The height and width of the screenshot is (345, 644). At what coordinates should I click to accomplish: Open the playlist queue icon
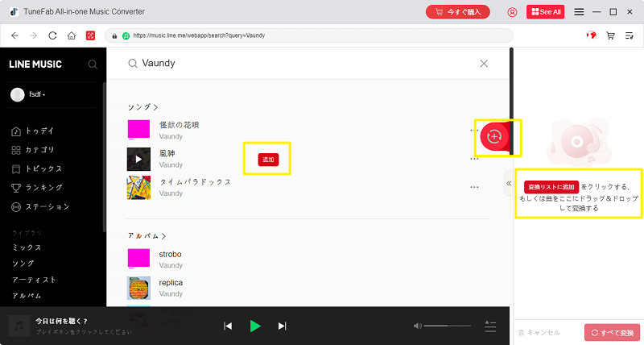tap(490, 326)
